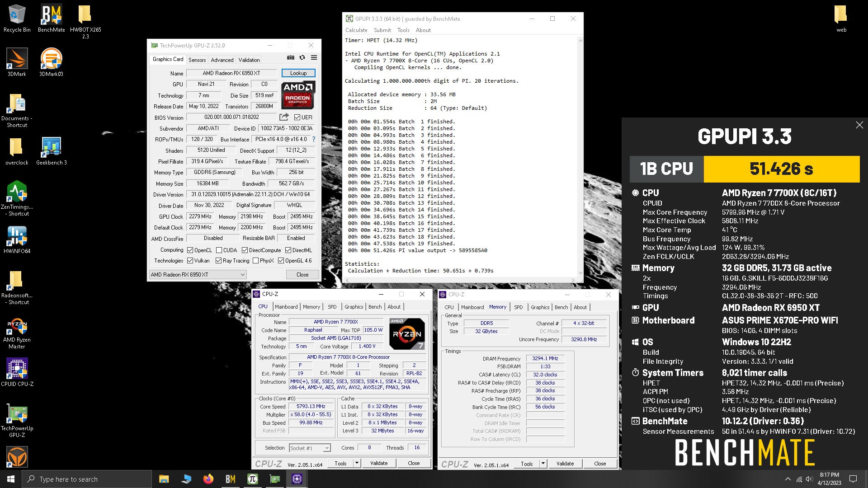Open AMD Radeon RX 6950 XT dropdown

coord(198,275)
